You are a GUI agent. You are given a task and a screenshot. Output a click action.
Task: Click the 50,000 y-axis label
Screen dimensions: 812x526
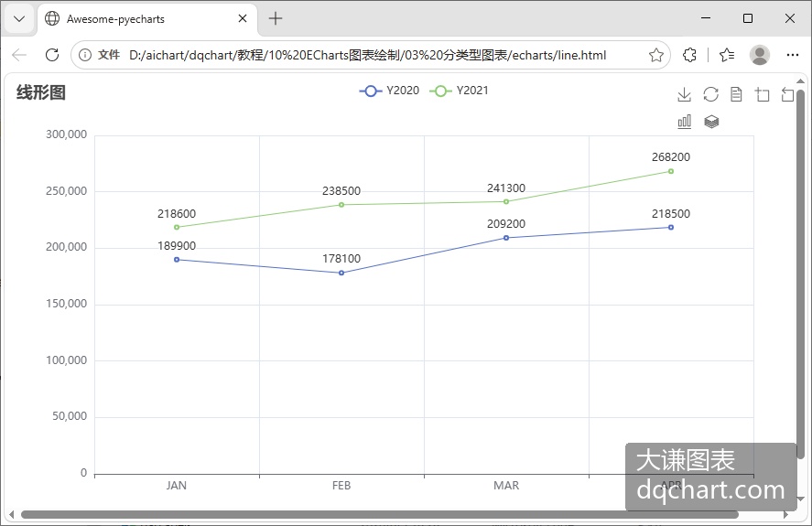click(x=70, y=416)
